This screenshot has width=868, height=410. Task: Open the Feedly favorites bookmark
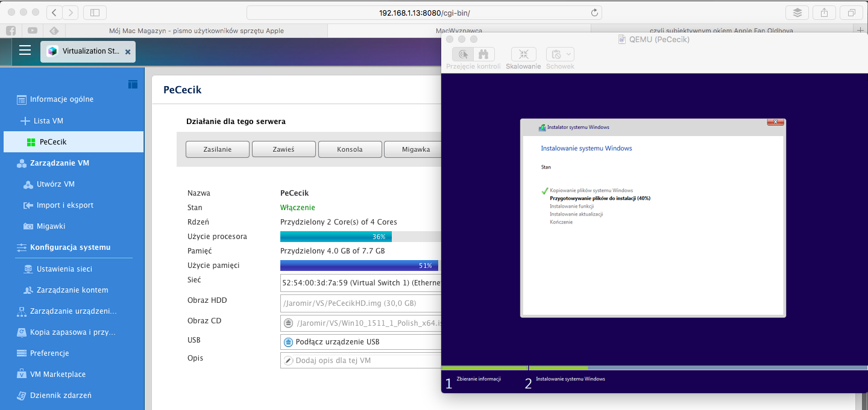(x=54, y=31)
